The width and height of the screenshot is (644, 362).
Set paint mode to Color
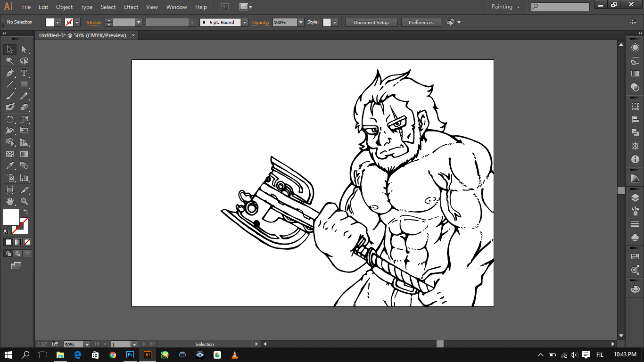point(8,242)
